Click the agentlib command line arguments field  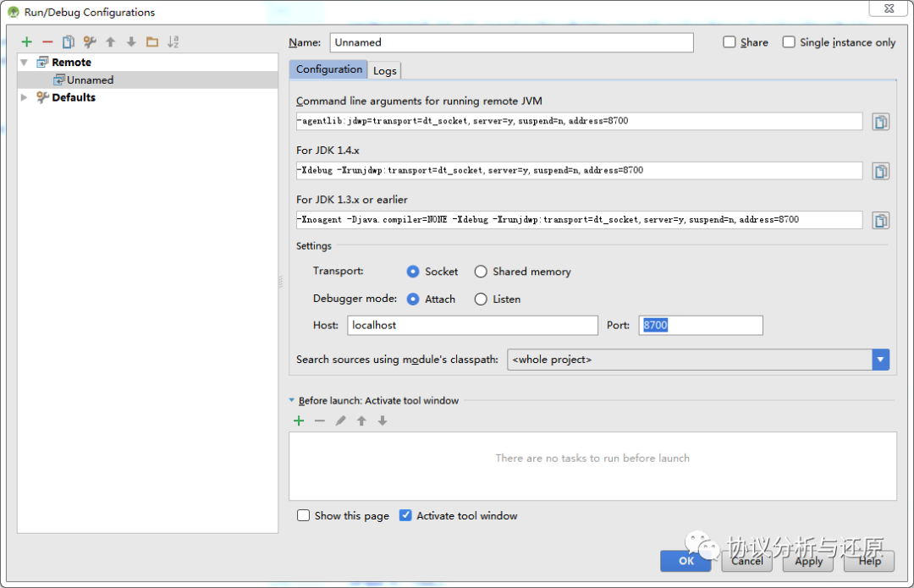point(579,121)
